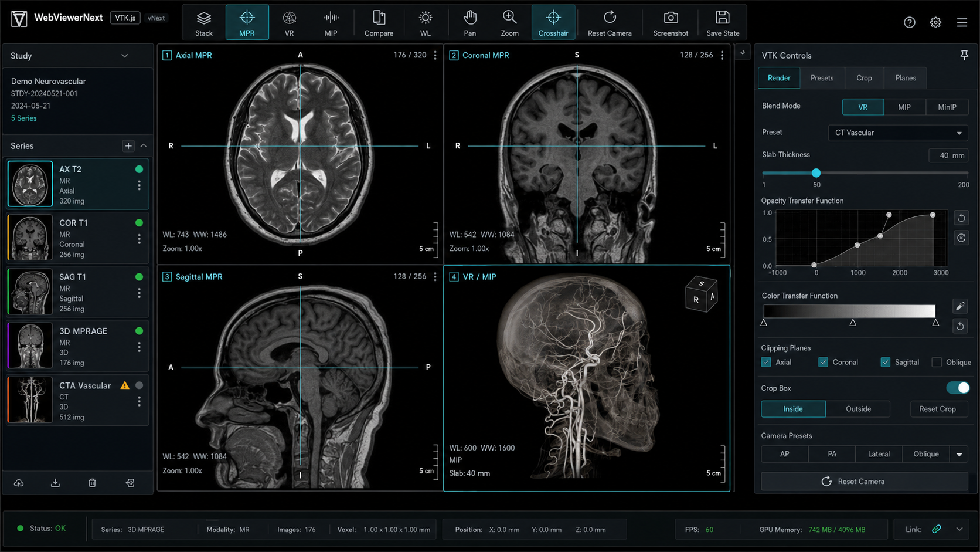Image resolution: width=980 pixels, height=552 pixels.
Task: Click Reset Camera in VTK Controls panel
Action: [x=865, y=481]
